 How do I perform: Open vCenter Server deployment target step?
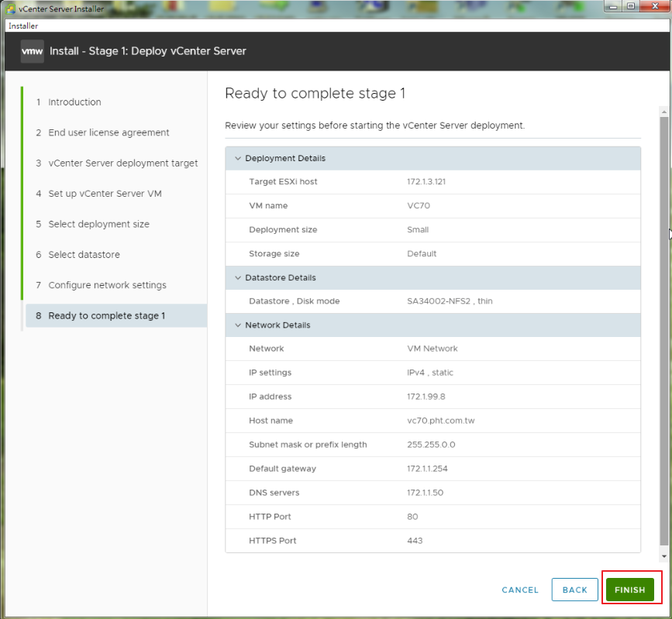tap(122, 163)
